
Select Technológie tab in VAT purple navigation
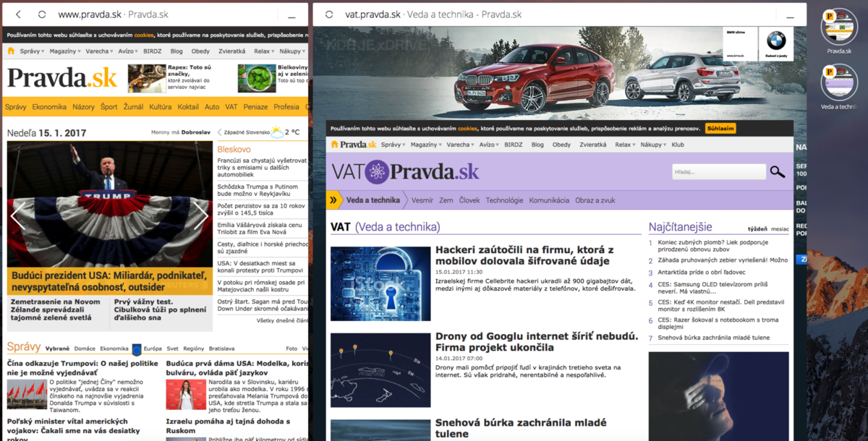[504, 200]
